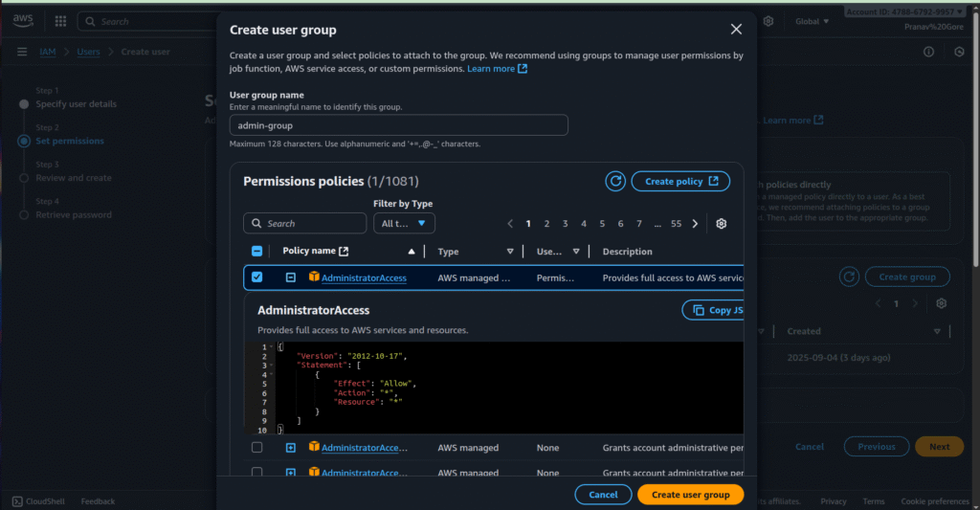The image size is (980, 510).
Task: Open the policy table settings gear
Action: (x=722, y=223)
